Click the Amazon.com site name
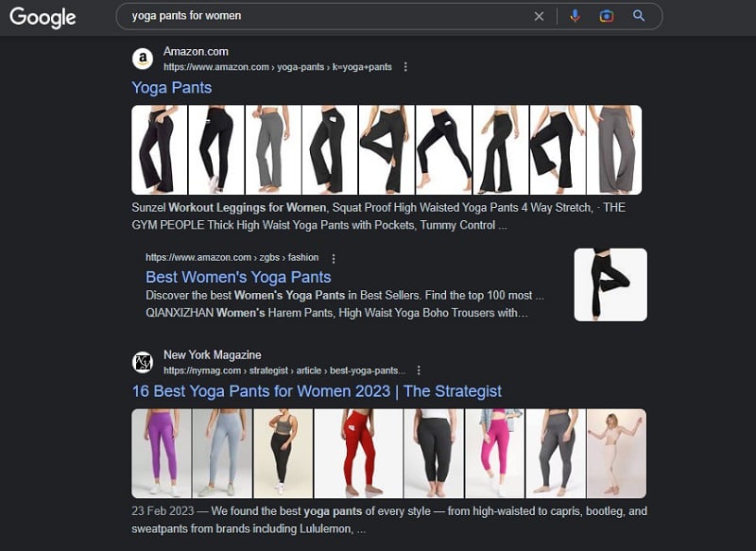This screenshot has height=551, width=756. (196, 52)
